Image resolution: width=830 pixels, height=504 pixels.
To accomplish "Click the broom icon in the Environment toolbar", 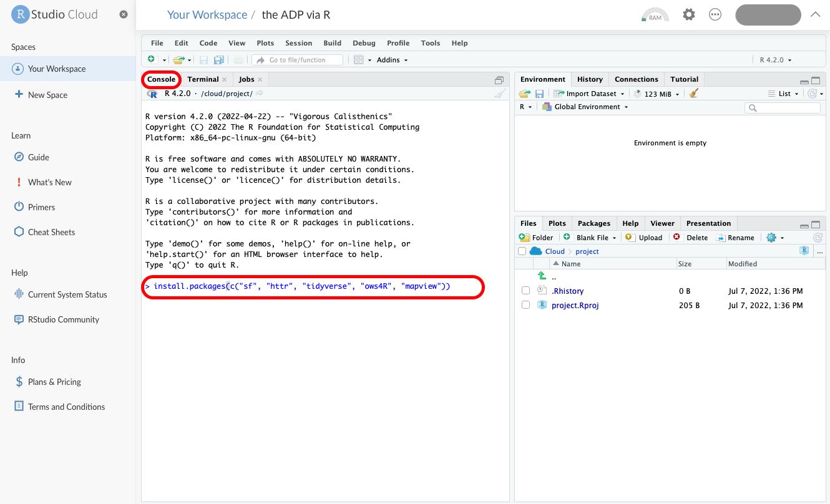I will tap(694, 94).
